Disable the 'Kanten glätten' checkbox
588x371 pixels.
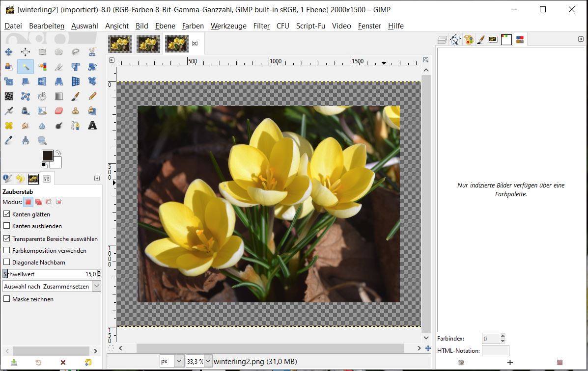[7, 214]
